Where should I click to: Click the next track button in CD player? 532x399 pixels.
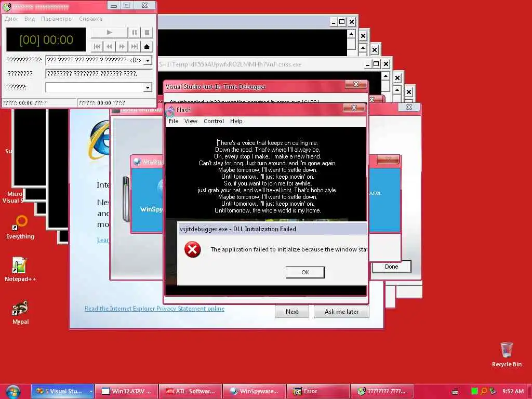point(135,46)
